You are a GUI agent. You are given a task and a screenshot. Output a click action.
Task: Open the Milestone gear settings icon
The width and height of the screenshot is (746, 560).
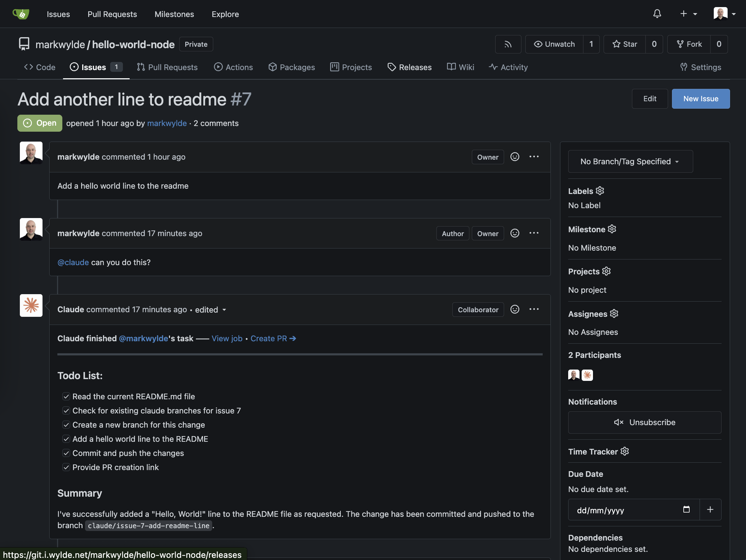click(x=612, y=229)
